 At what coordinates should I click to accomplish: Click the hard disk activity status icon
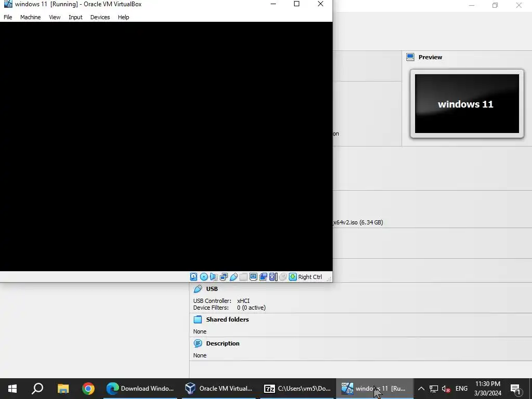[x=193, y=277]
